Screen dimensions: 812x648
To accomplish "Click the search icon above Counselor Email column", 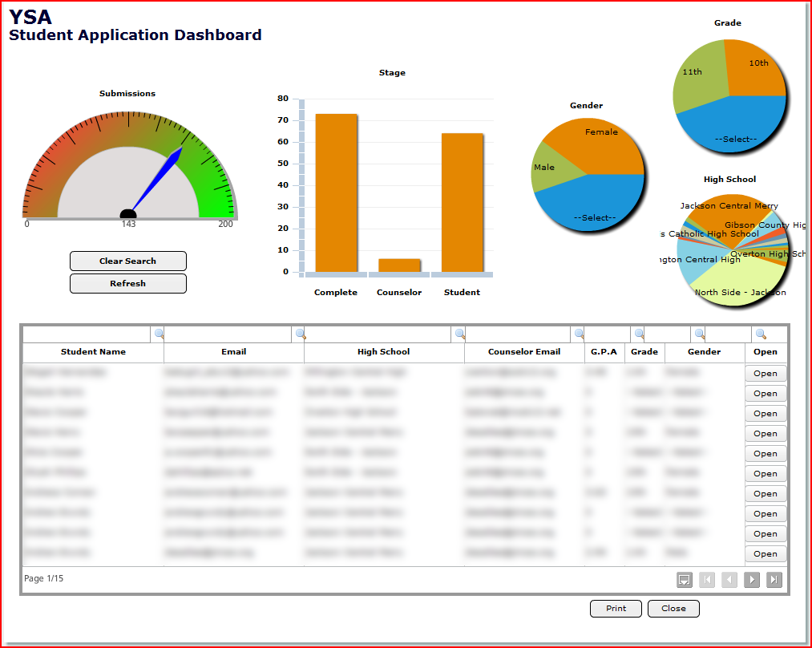I will pos(578,334).
